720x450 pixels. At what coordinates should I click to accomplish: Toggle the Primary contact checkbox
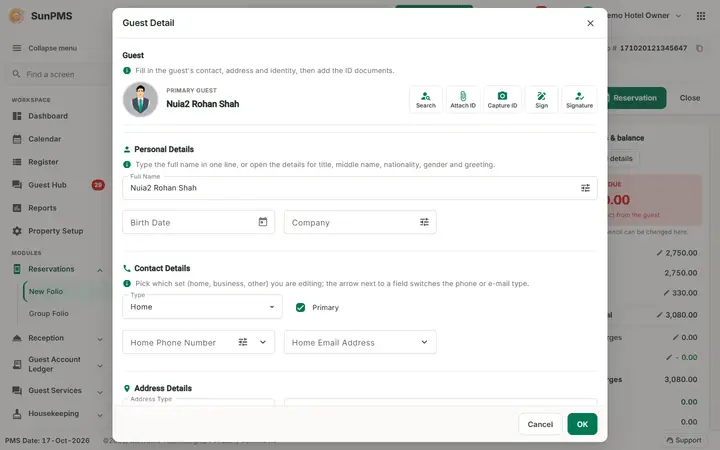tap(300, 307)
